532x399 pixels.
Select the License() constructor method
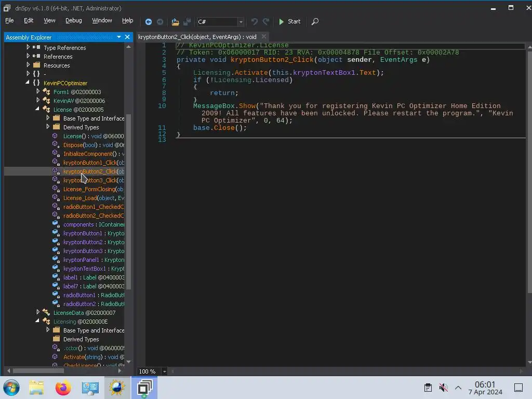[94, 136]
